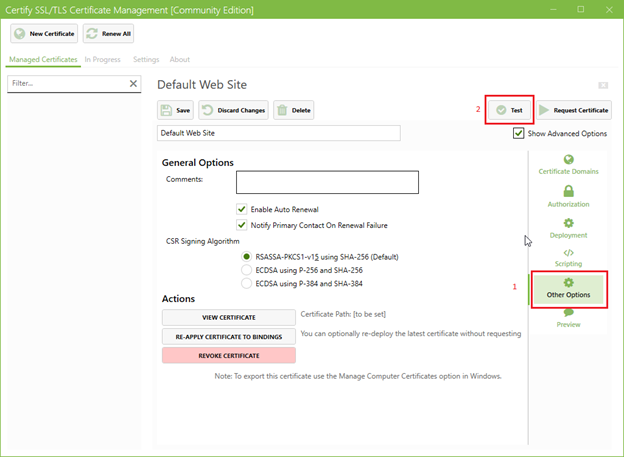Screen dimensions: 624x457
Task: Click into the Comments text box
Action: [x=327, y=182]
